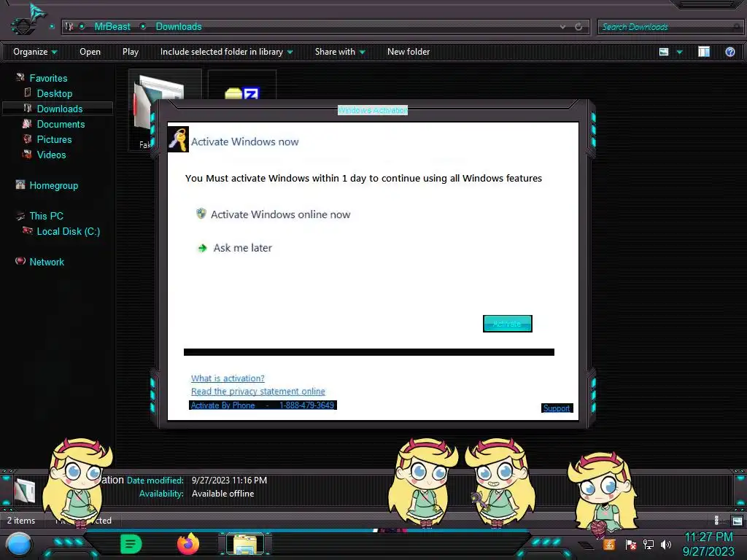Image resolution: width=747 pixels, height=560 pixels.
Task: Open Pictures in the navigation pane
Action: 54,139
